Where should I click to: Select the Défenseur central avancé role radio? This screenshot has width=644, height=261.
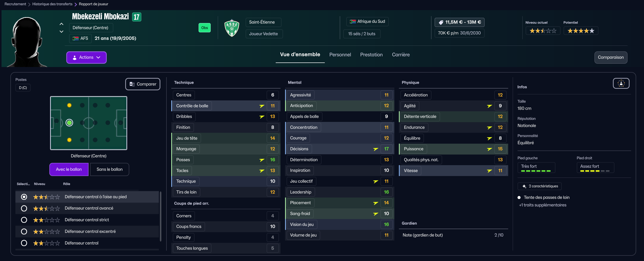coord(24,208)
